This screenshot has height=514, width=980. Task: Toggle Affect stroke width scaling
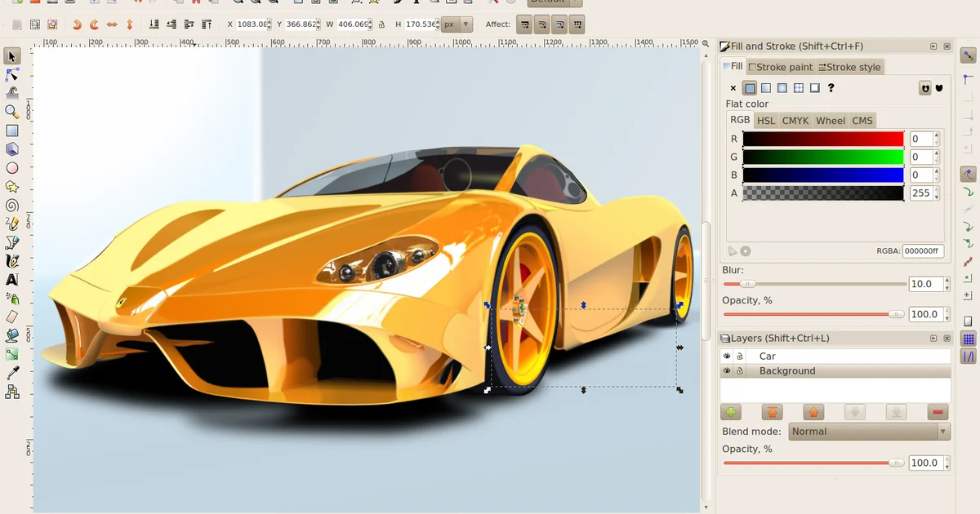click(x=525, y=24)
